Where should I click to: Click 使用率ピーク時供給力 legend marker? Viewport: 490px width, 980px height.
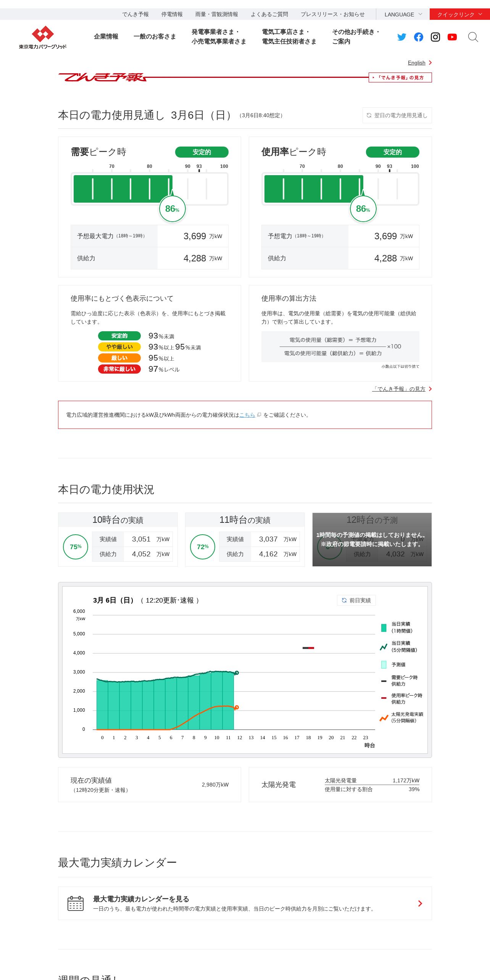click(x=384, y=698)
